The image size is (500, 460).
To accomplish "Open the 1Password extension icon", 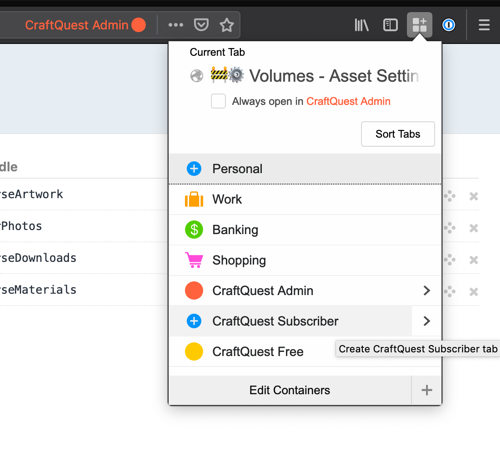I will click(449, 25).
